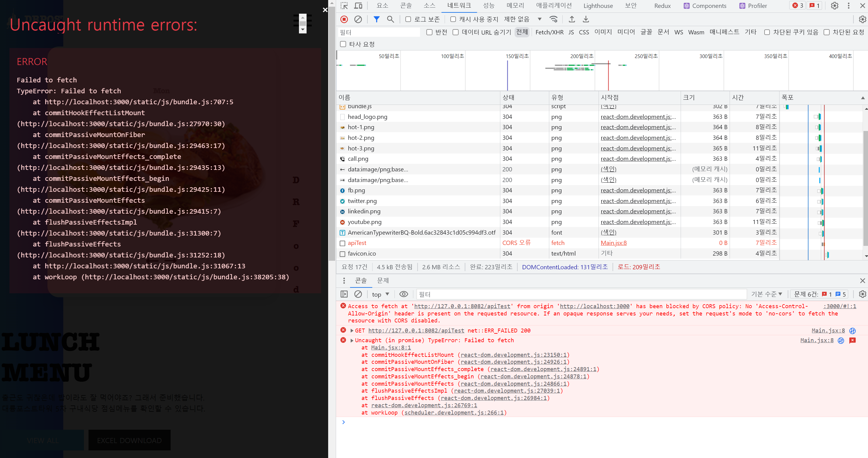
Task: Open the console context top dropdown
Action: click(x=380, y=294)
